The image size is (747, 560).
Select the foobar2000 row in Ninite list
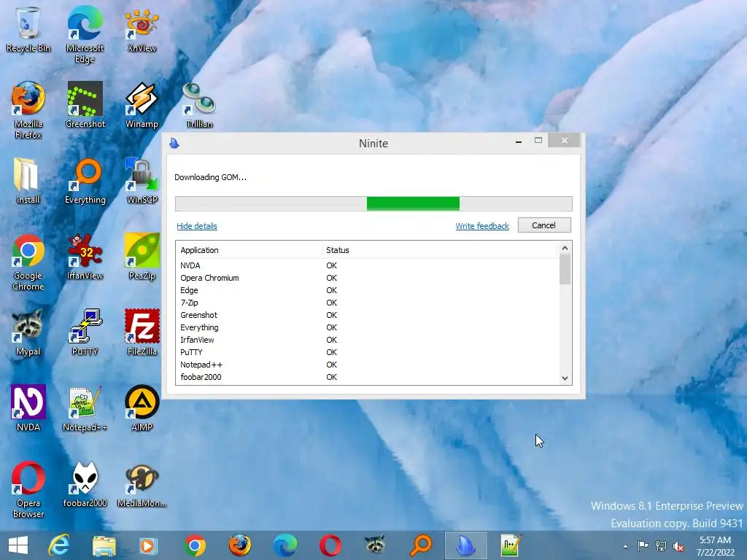367,377
